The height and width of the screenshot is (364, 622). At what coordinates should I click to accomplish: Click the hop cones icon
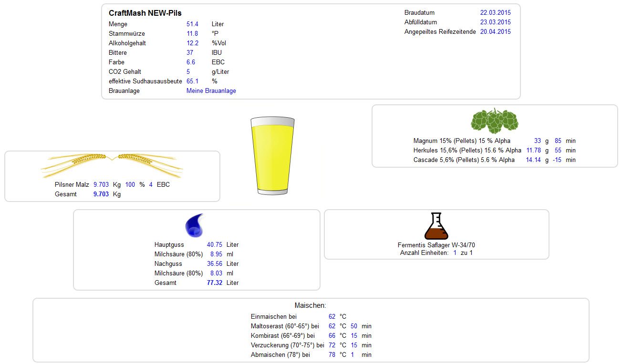click(x=494, y=120)
